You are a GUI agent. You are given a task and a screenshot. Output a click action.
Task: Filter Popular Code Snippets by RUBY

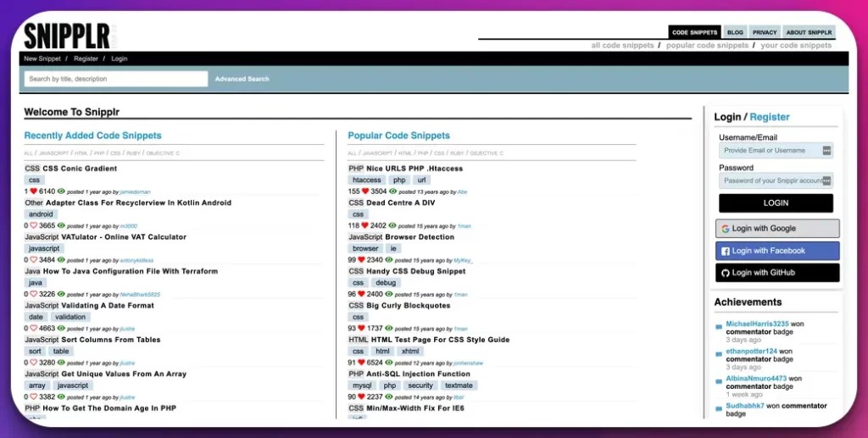(457, 153)
